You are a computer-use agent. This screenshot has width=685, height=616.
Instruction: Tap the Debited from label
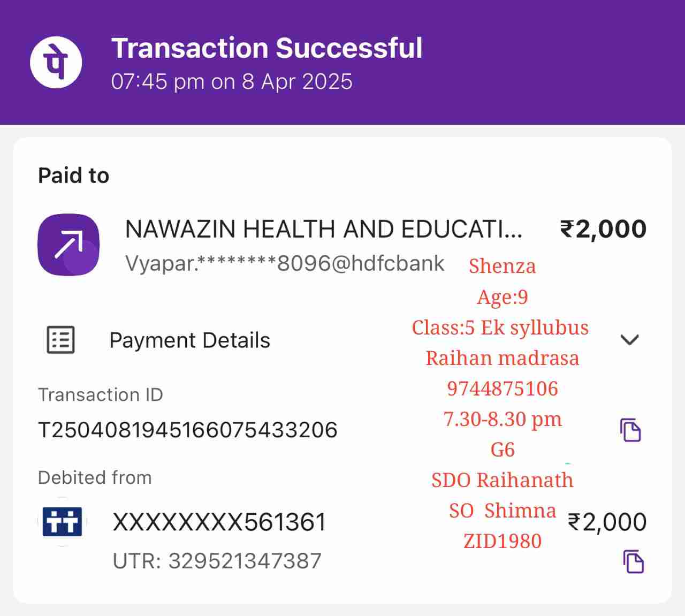[x=95, y=477]
